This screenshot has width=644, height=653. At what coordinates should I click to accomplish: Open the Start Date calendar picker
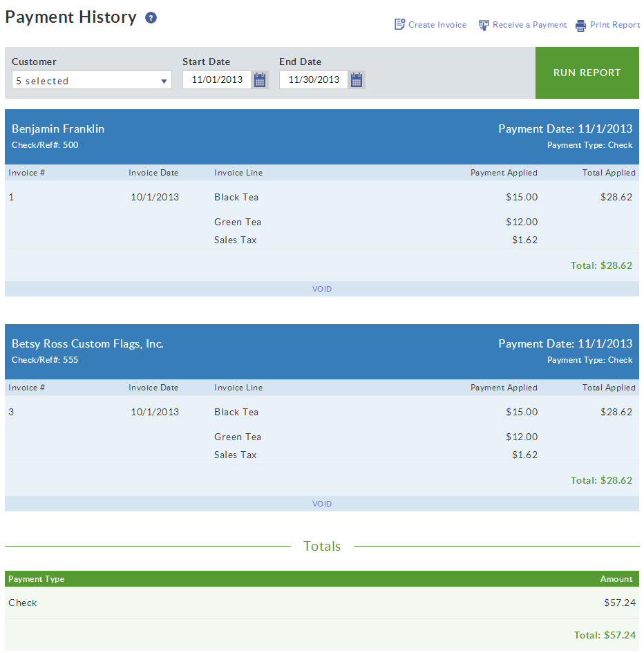(260, 80)
